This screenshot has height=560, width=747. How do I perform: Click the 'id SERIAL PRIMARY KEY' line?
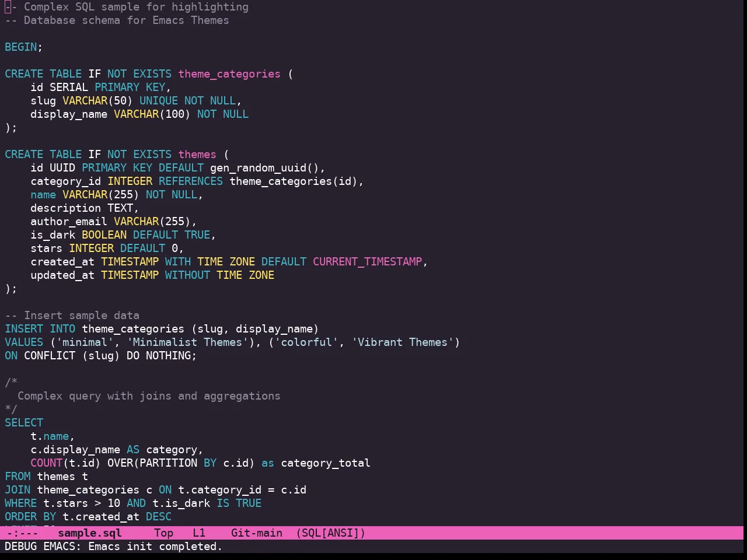pos(100,87)
